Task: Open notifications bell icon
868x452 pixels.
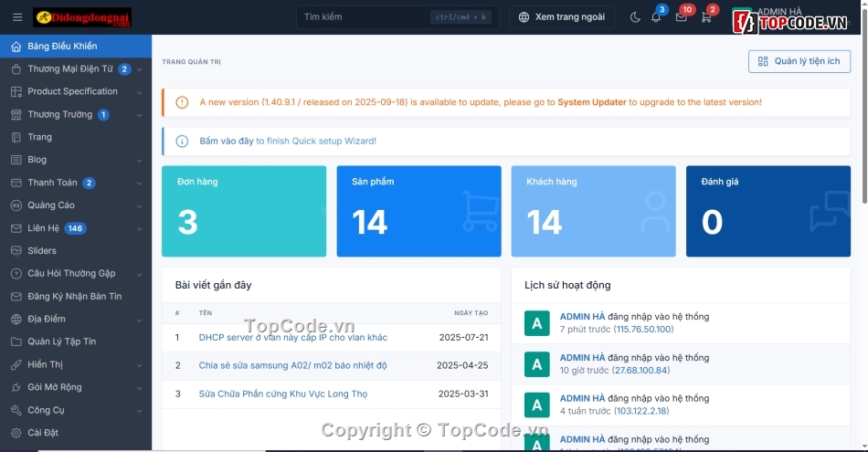Action: click(656, 17)
